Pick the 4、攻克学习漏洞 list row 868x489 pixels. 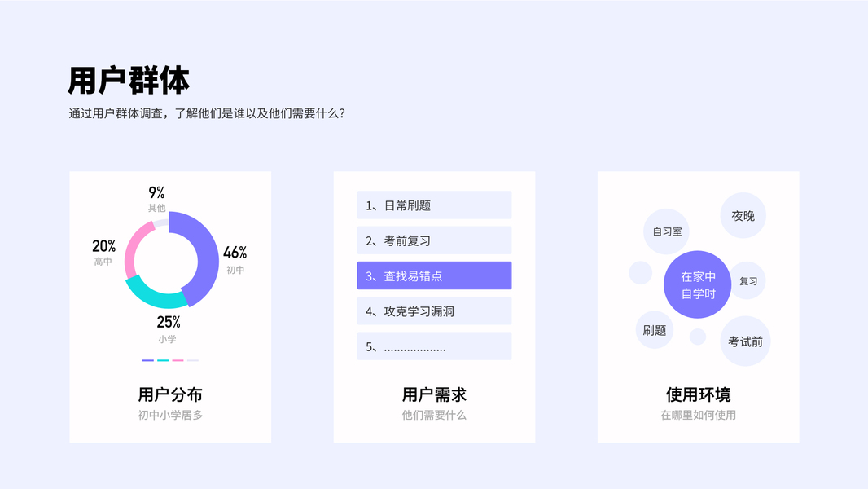coord(434,311)
